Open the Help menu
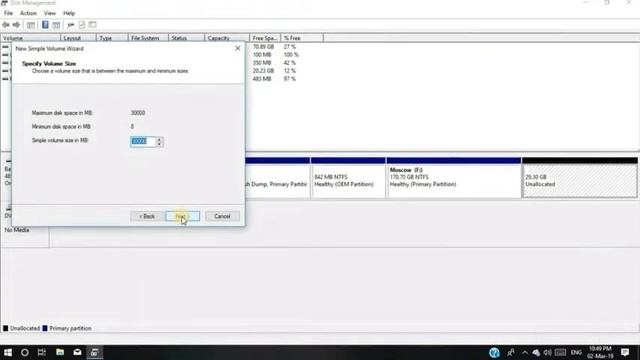 pyautogui.click(x=69, y=13)
